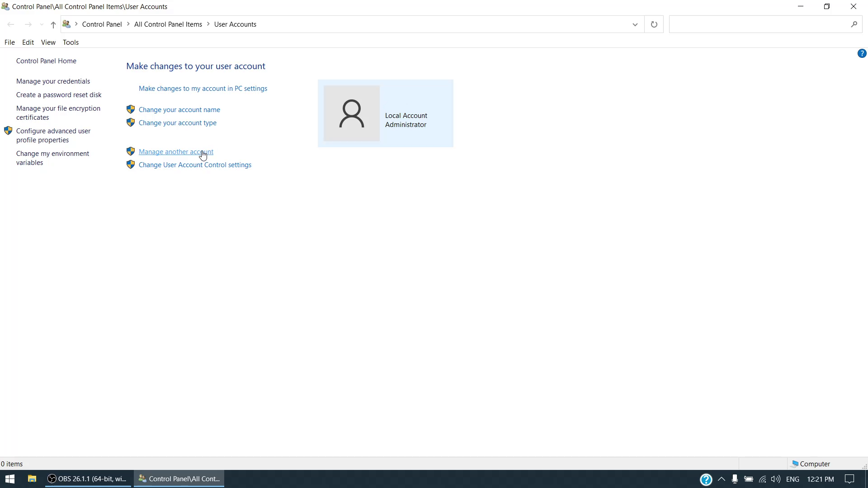868x488 pixels.
Task: Expand the address bar history dropdown
Action: 635,24
